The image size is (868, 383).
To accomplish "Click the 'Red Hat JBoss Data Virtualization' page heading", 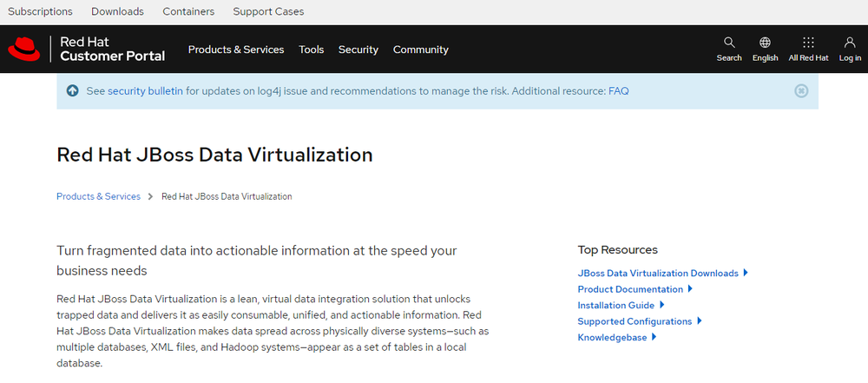I will click(214, 155).
